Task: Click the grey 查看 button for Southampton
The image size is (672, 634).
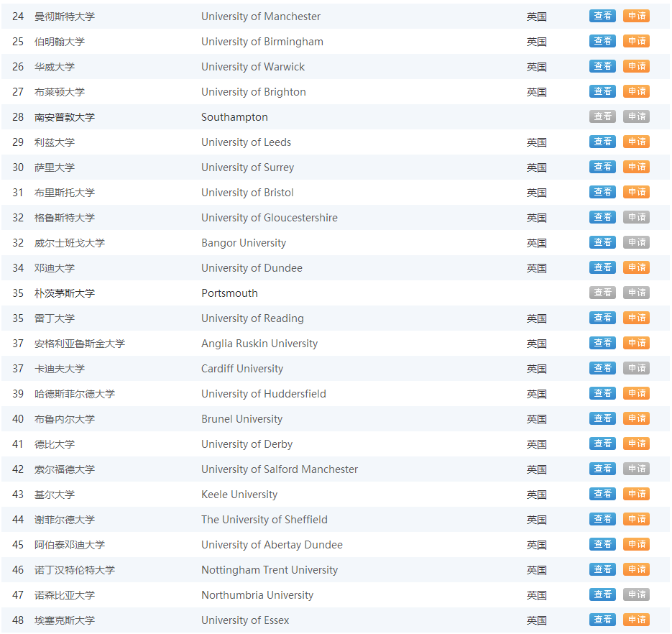Action: (x=602, y=116)
